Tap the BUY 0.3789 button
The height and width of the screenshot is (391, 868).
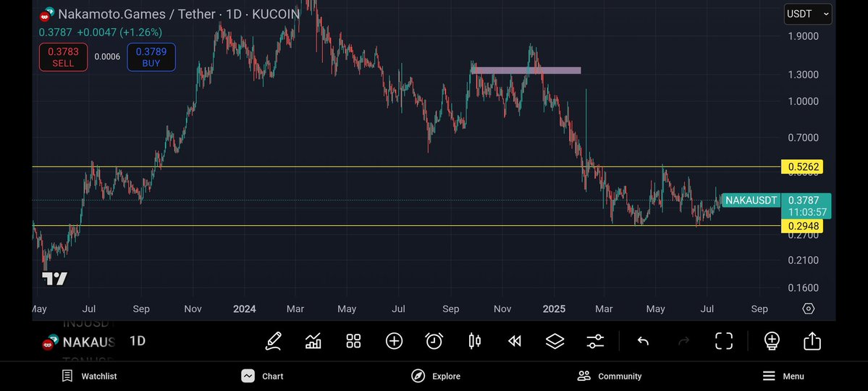[x=151, y=57]
